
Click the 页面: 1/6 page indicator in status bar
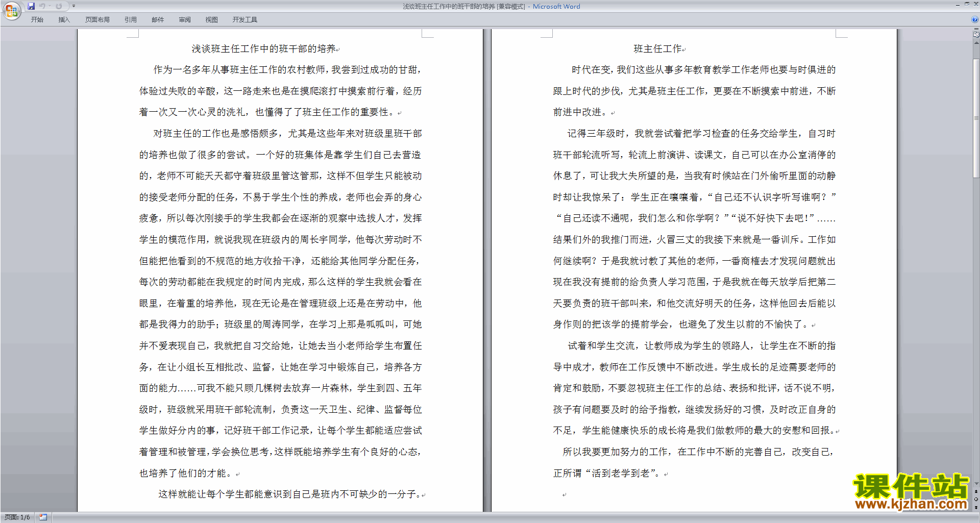(x=17, y=517)
